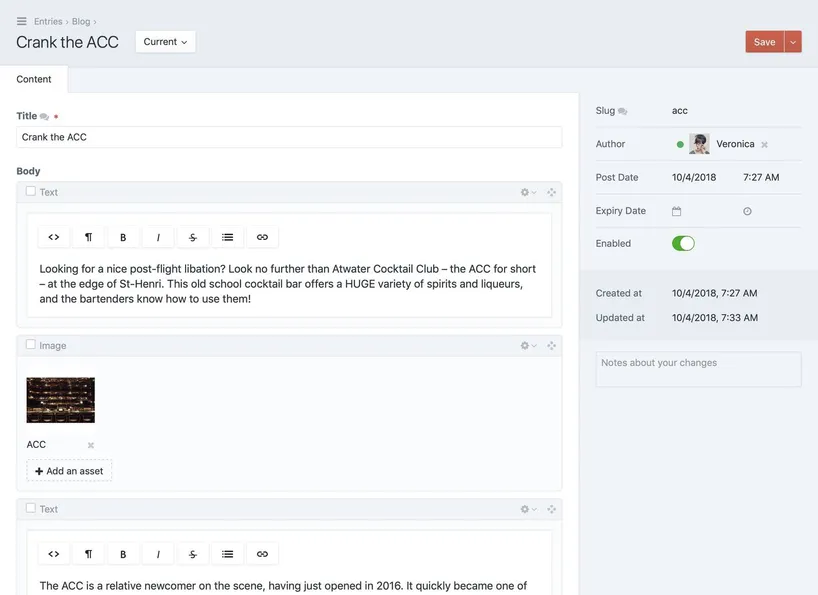Open paragraph format icon in last Text block

coord(89,554)
